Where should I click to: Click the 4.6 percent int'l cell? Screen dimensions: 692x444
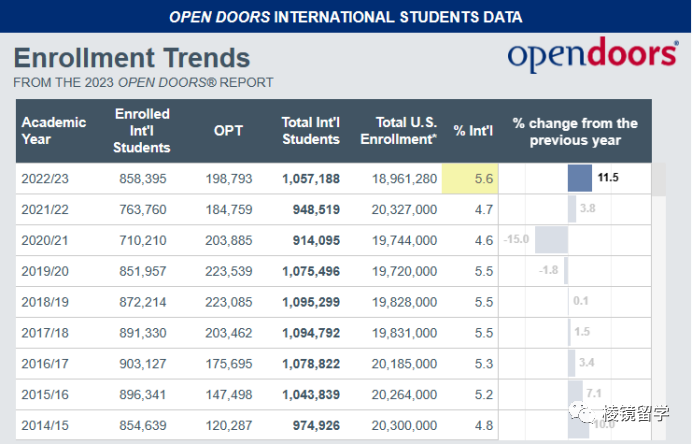pos(484,241)
